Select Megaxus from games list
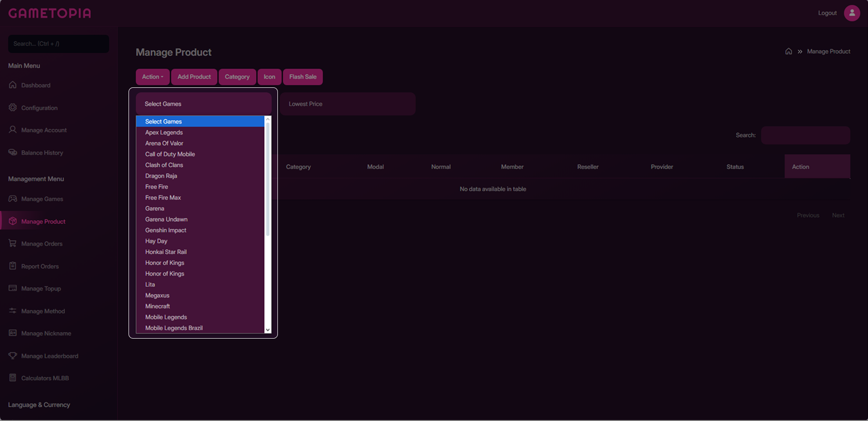 200,295
